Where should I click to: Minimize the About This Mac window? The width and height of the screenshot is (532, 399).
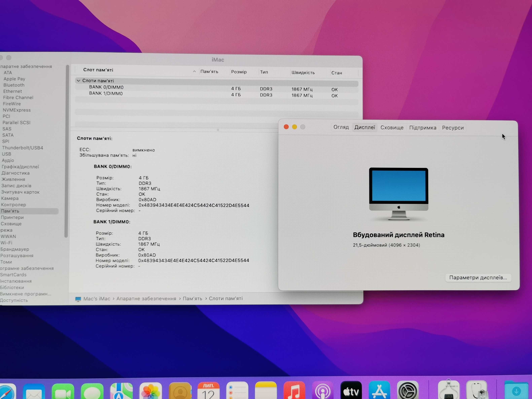click(294, 127)
